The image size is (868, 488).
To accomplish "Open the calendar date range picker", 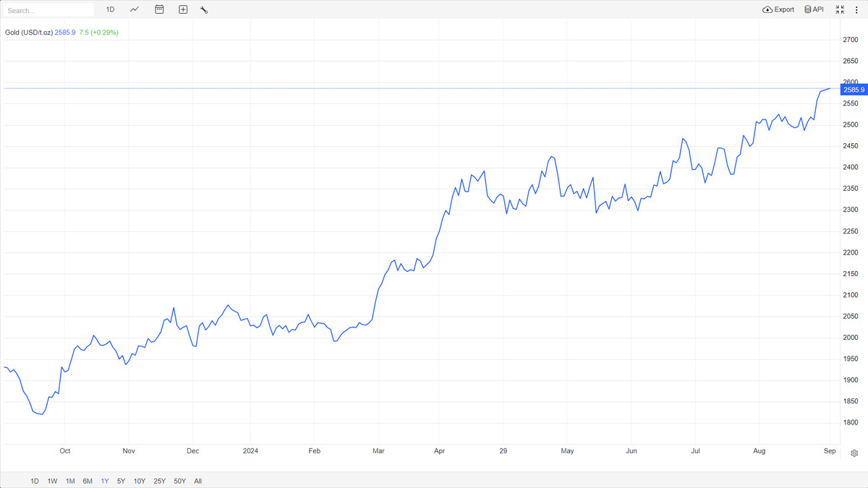I will point(159,9).
